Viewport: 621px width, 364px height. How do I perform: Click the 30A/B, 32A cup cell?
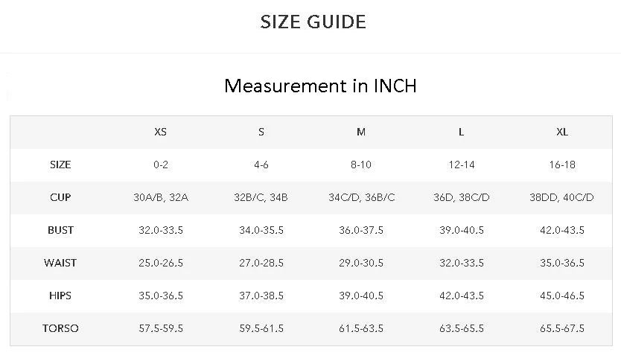tap(161, 197)
